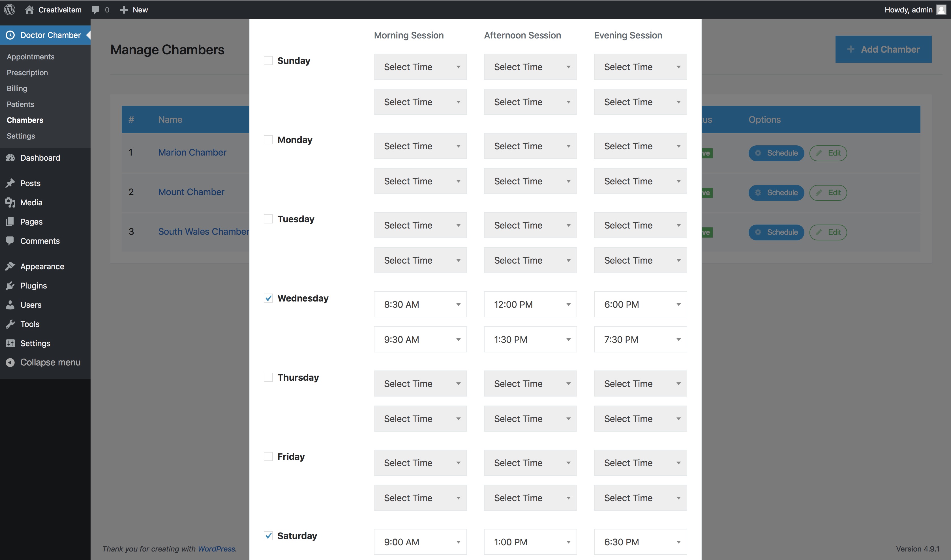
Task: Click Edit button for Mount Chamber
Action: tap(828, 192)
